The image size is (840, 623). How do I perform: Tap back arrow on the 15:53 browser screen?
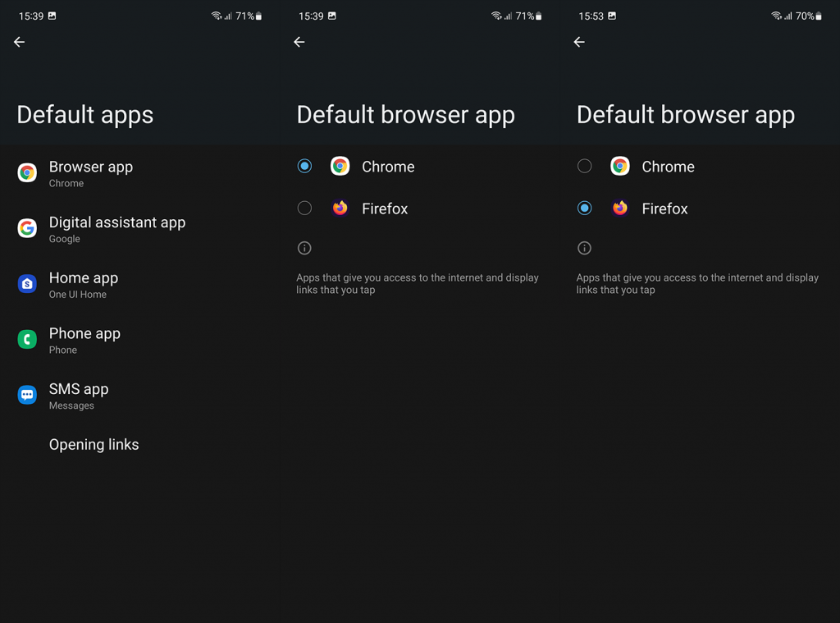click(579, 42)
